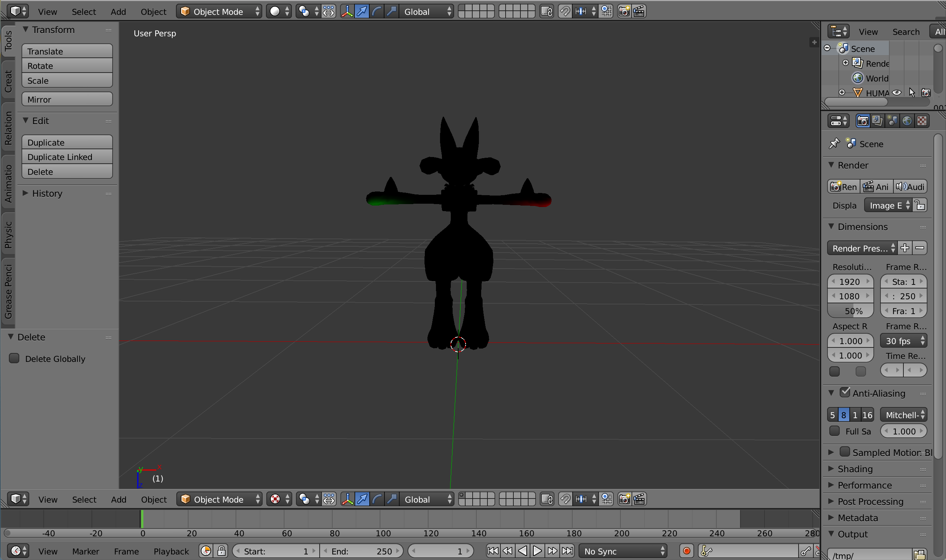Open the timeline Playback menu
946x560 pixels.
(171, 551)
